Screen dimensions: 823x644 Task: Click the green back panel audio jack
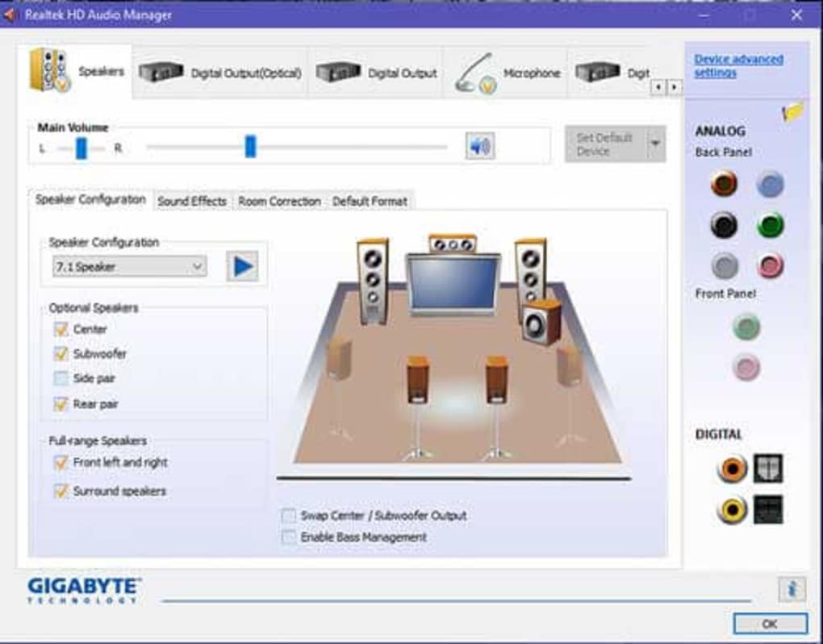[x=771, y=225]
